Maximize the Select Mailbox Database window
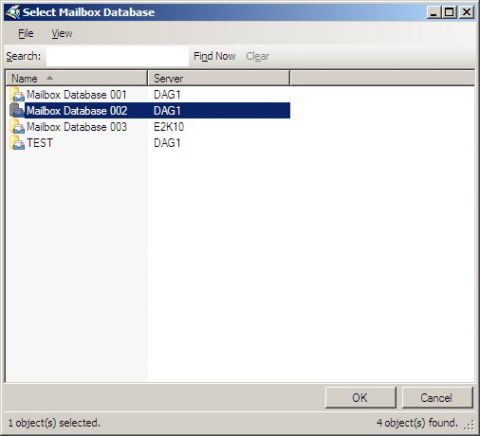Image resolution: width=480 pixels, height=436 pixels. pos(449,12)
